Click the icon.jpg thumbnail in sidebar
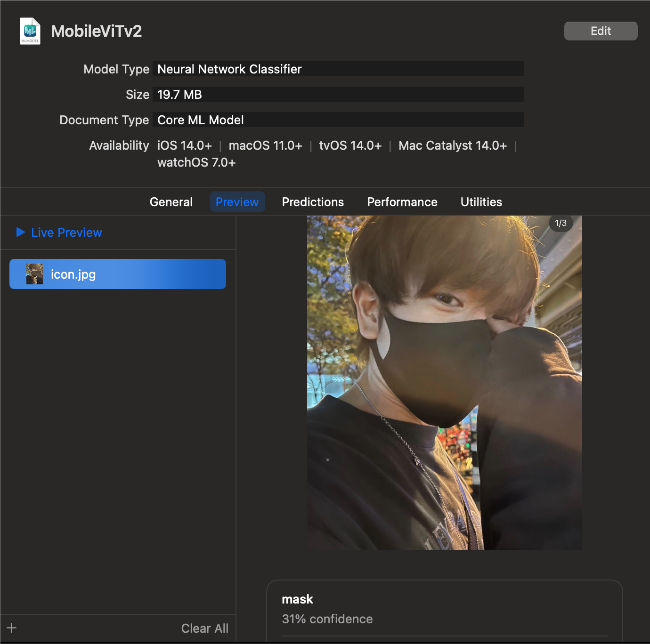This screenshot has height=644, width=650. coord(34,274)
